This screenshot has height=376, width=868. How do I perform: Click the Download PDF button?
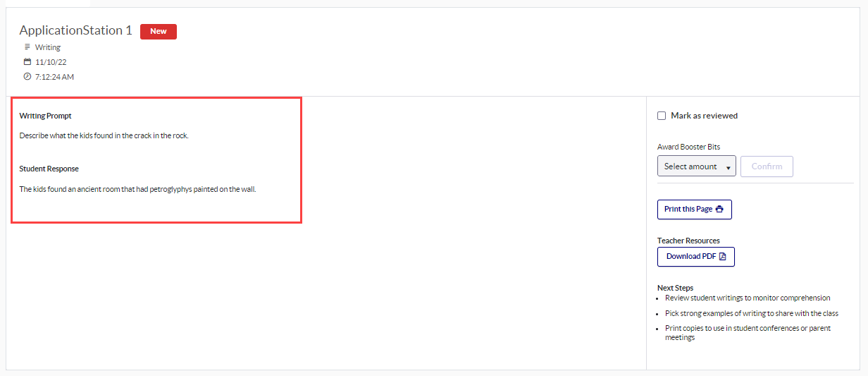tap(696, 257)
